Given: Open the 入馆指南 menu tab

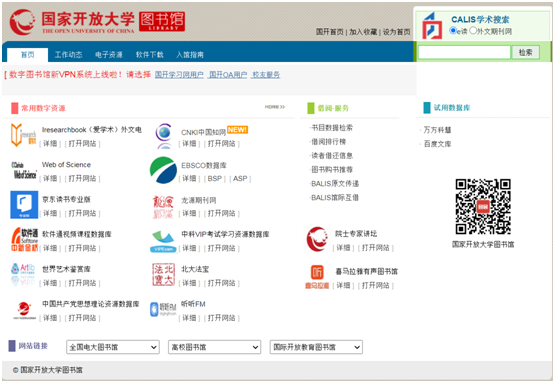Looking at the screenshot, I should click(x=190, y=55).
